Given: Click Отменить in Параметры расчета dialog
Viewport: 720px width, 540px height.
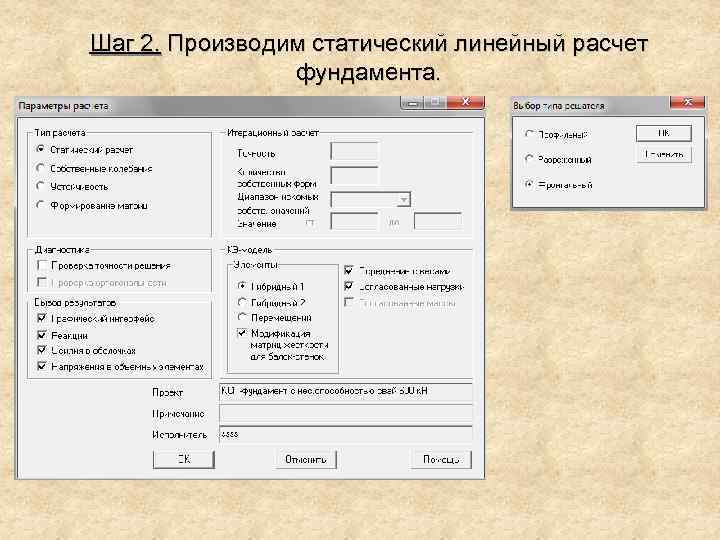Looking at the screenshot, I should [x=306, y=459].
